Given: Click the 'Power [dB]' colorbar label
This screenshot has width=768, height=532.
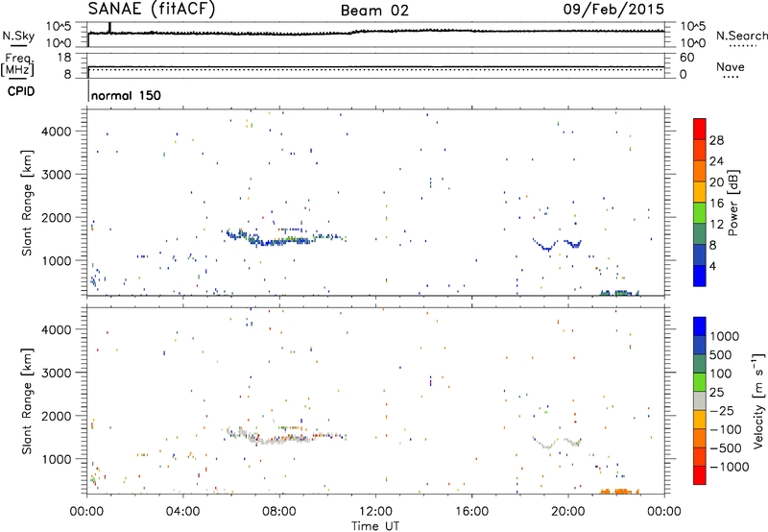Looking at the screenshot, I should 732,203.
